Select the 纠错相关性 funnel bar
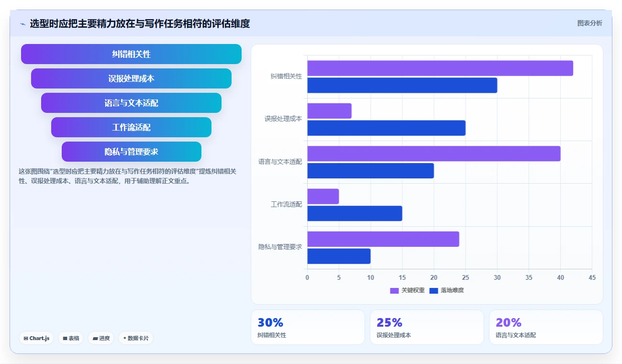 pos(131,54)
